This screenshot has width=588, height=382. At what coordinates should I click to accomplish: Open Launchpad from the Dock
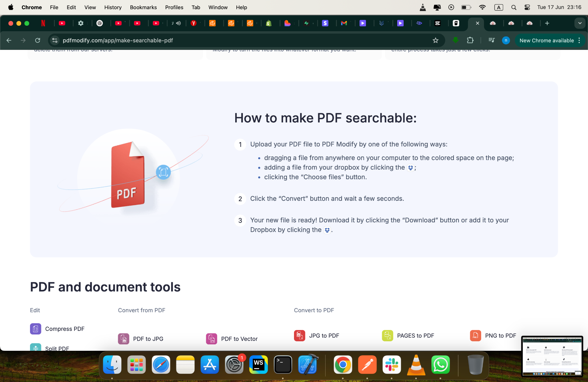137,365
